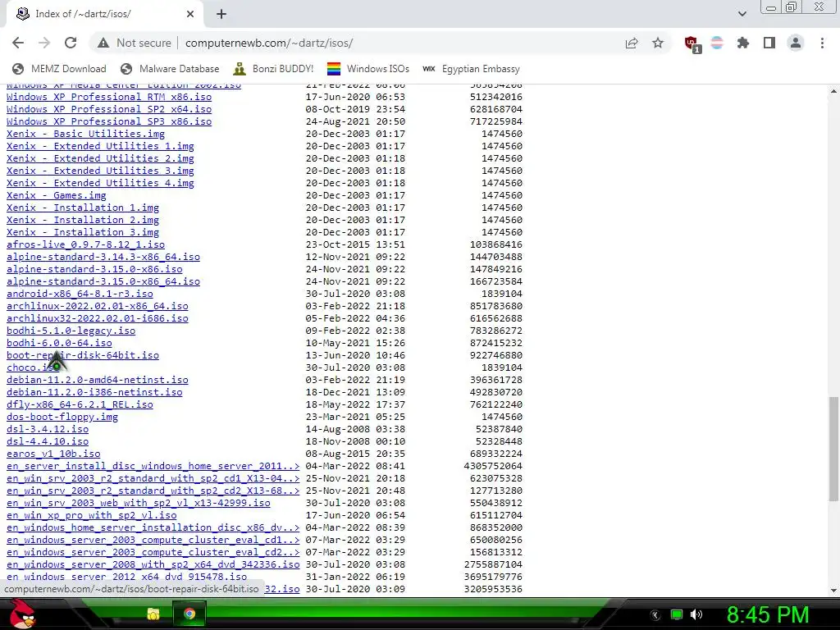Viewport: 840px width, 630px height.
Task: Download dsl-4.4.10.iso
Action: pyautogui.click(x=48, y=442)
